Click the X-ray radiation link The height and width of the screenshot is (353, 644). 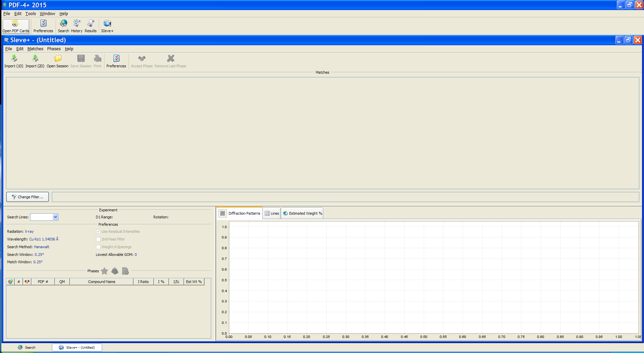pyautogui.click(x=29, y=231)
